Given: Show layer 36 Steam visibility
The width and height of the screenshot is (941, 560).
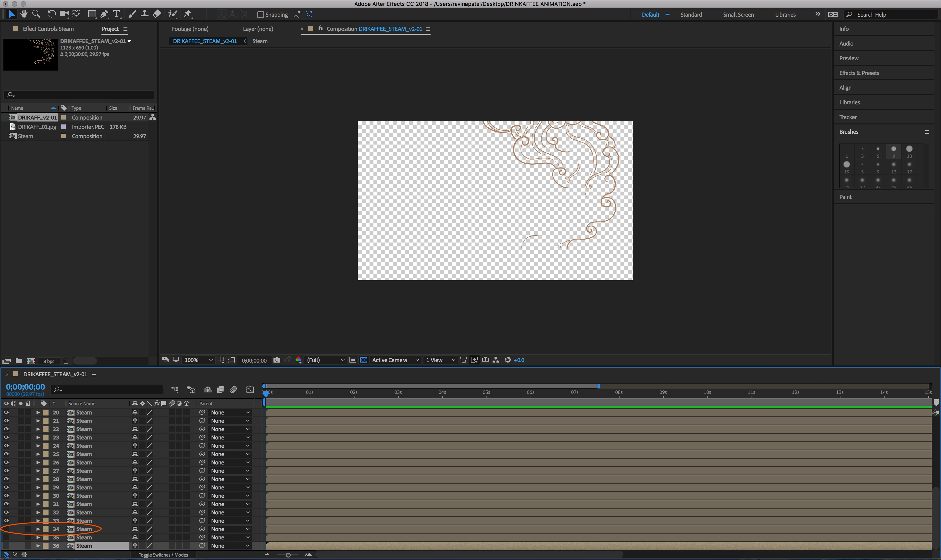Looking at the screenshot, I should coord(6,546).
